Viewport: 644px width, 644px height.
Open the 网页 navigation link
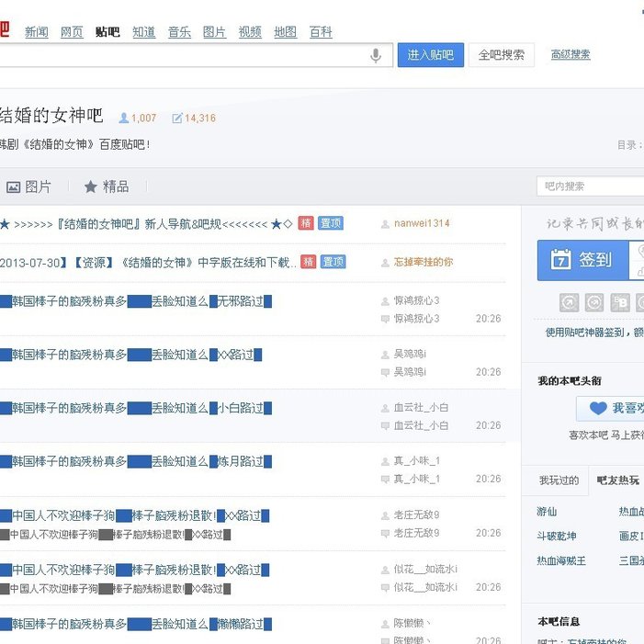[x=72, y=31]
